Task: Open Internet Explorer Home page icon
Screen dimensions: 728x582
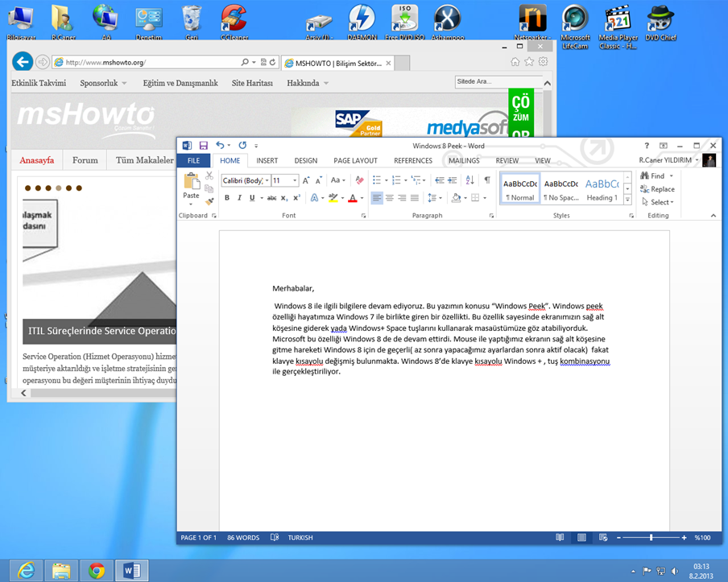Action: tap(515, 62)
